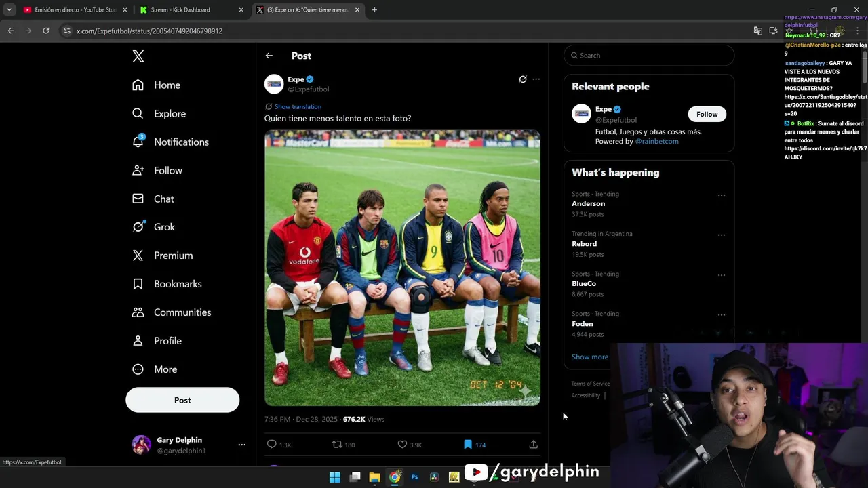Click the Communities icon in the sidebar

[x=138, y=312]
